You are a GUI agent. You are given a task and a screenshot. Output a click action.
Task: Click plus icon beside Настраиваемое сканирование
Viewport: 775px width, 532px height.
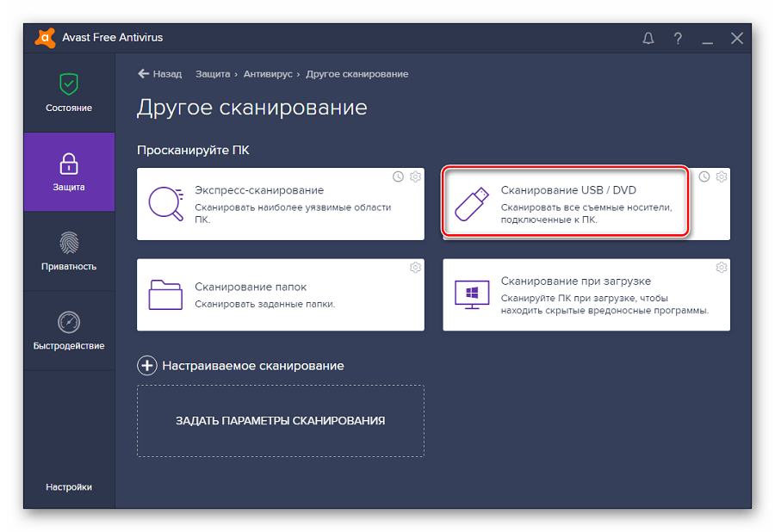tap(147, 366)
